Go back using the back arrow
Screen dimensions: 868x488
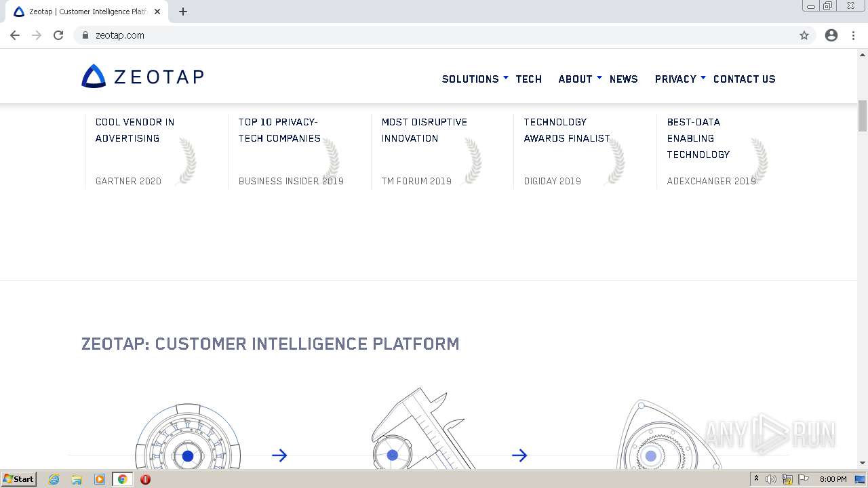[x=15, y=35]
